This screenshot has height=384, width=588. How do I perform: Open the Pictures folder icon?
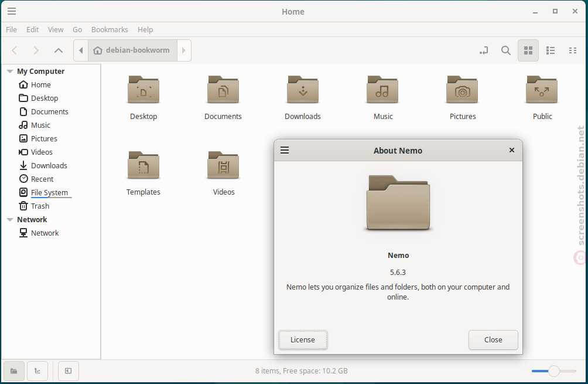click(x=462, y=90)
